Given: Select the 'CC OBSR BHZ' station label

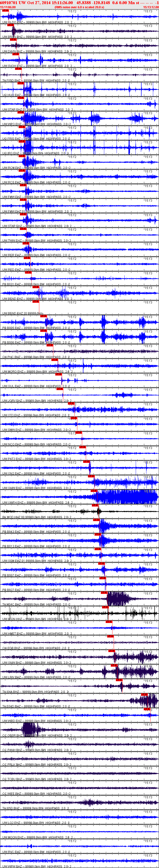Looking at the screenshot, I should [12, 735].
